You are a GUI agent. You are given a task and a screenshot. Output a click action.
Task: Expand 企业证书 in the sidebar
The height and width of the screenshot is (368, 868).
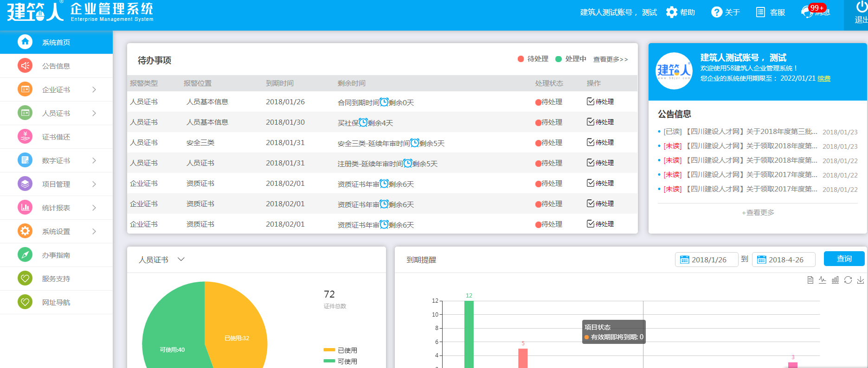(x=94, y=89)
